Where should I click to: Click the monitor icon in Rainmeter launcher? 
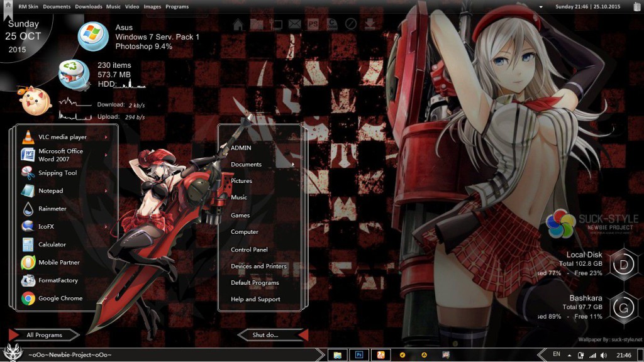coord(277,25)
